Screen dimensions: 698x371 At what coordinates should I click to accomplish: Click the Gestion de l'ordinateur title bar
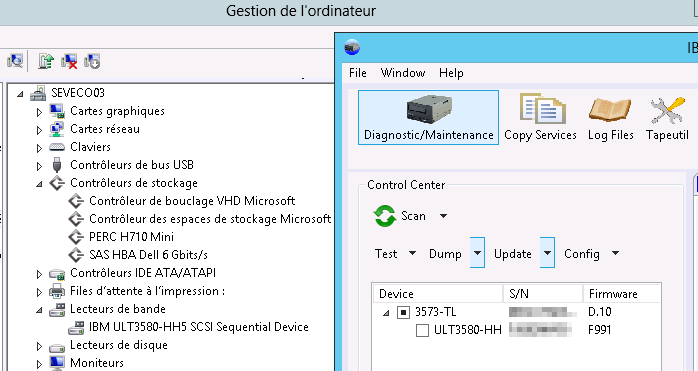(x=301, y=11)
